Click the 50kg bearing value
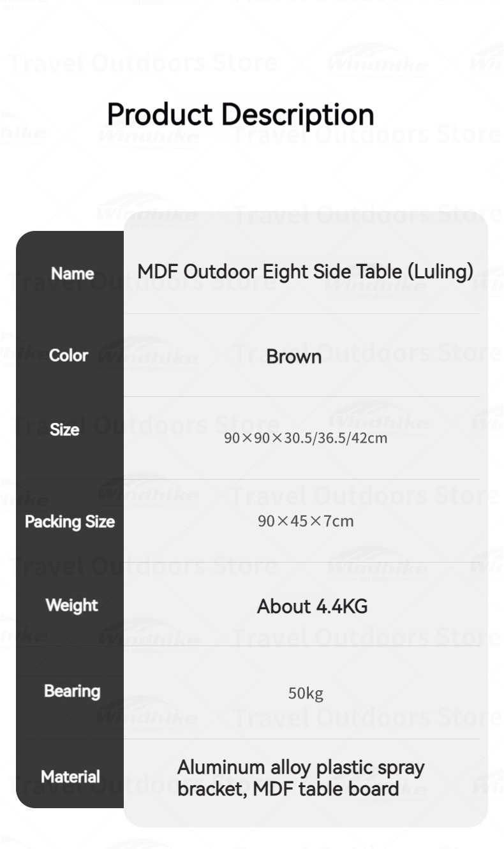 click(306, 693)
